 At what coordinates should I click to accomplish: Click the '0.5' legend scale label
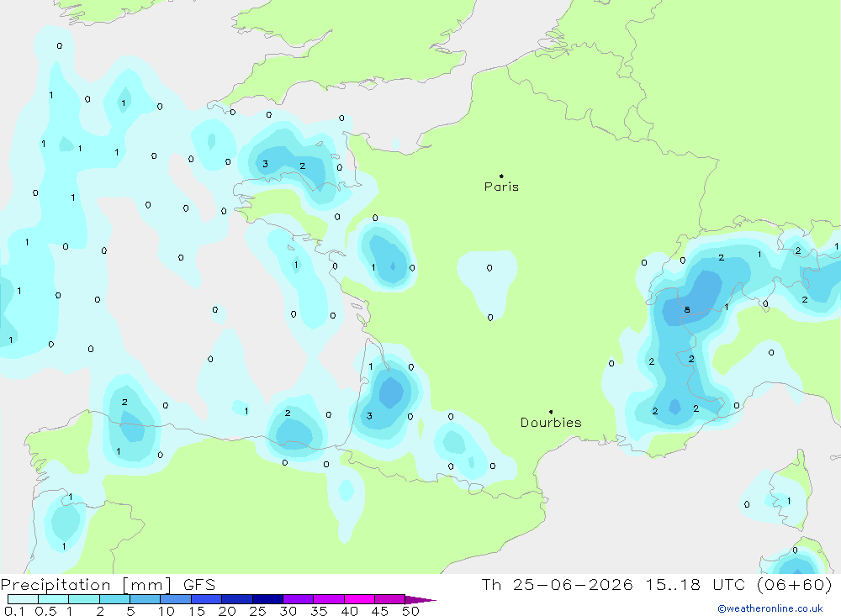(45, 611)
